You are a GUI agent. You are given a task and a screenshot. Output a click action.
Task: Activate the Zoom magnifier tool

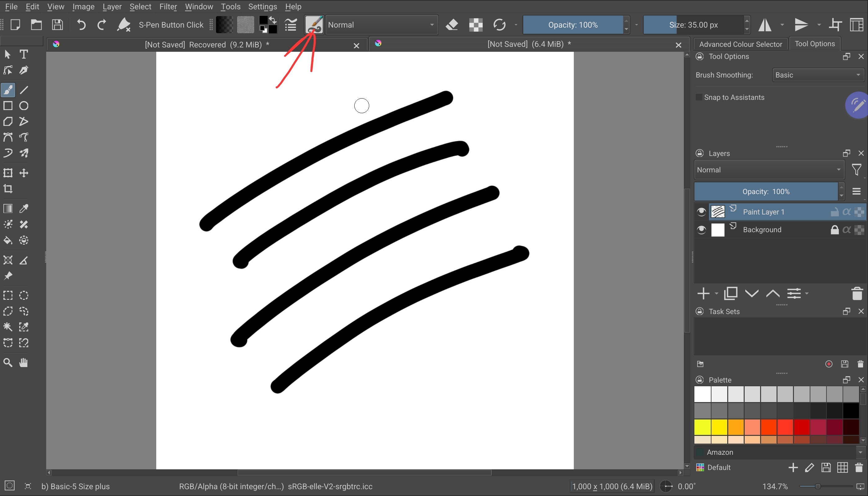tap(8, 363)
